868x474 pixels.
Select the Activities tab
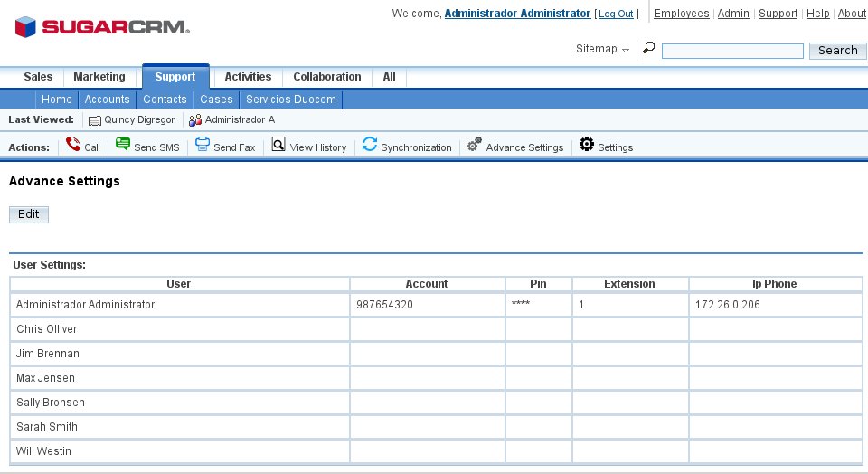point(248,78)
